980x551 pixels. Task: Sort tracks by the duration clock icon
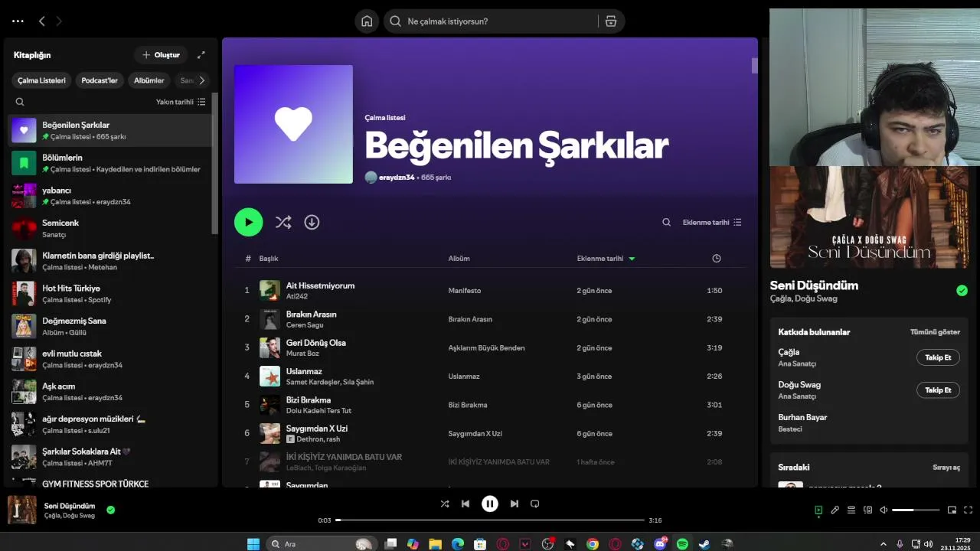click(x=717, y=259)
